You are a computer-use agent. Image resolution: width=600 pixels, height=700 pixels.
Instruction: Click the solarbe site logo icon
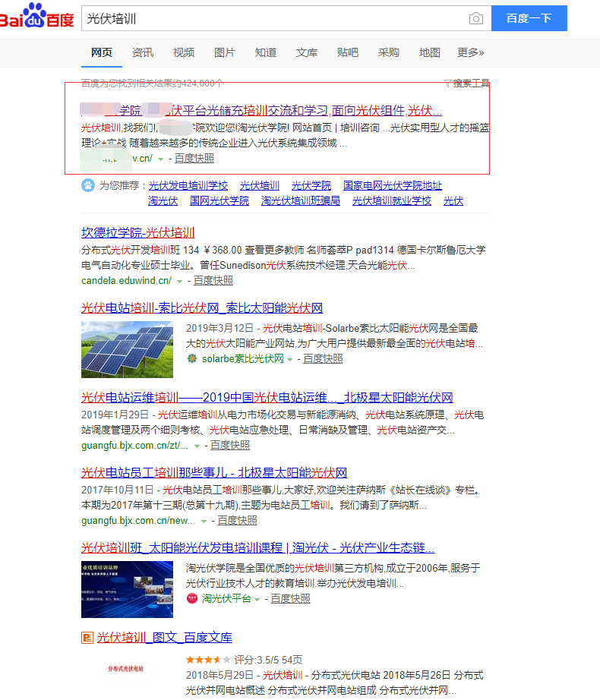(x=192, y=358)
